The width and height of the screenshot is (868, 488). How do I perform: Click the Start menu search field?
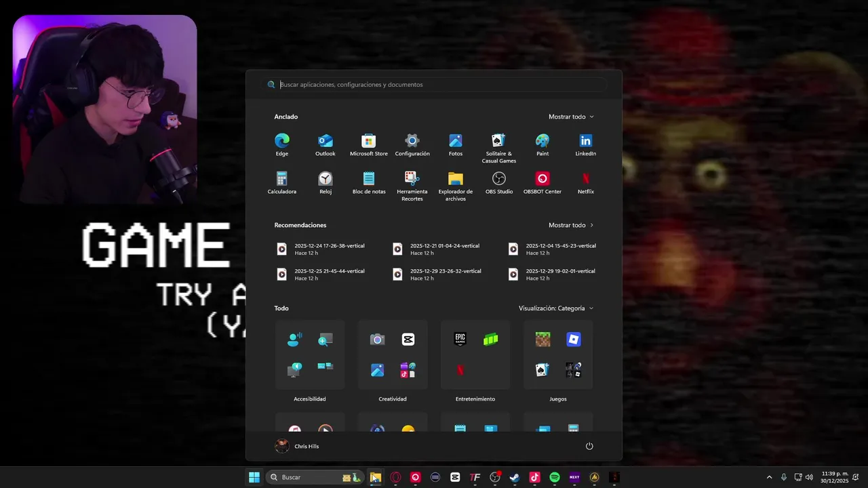[434, 85]
